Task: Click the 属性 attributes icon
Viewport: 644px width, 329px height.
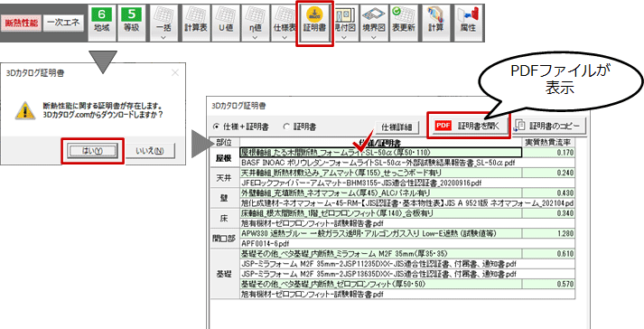Action: 468,22
